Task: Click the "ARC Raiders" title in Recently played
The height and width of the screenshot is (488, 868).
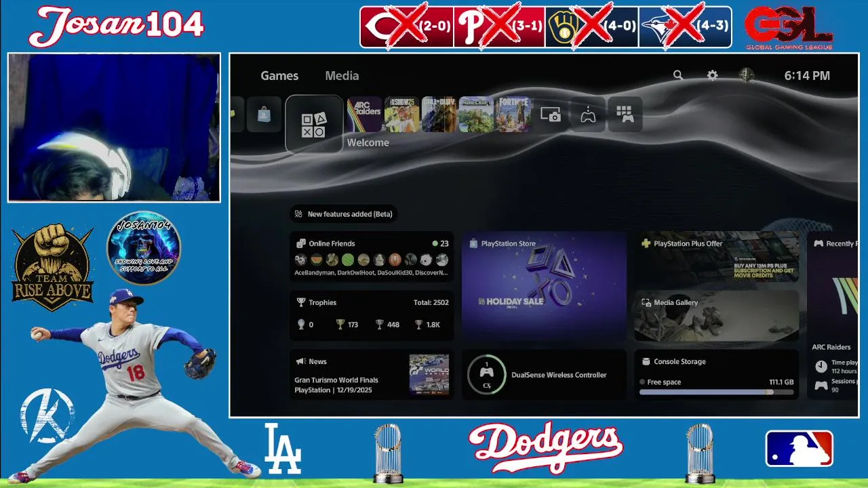Action: (831, 347)
